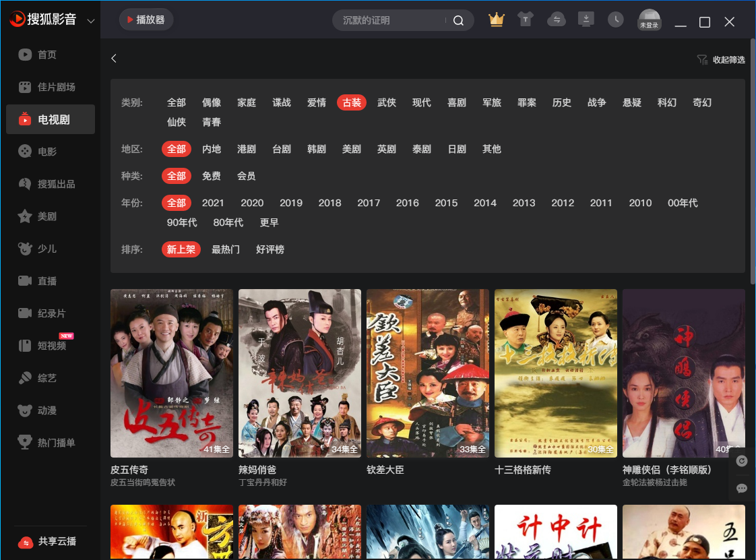
Task: Click the feedback chat bubble icon
Action: point(742,488)
